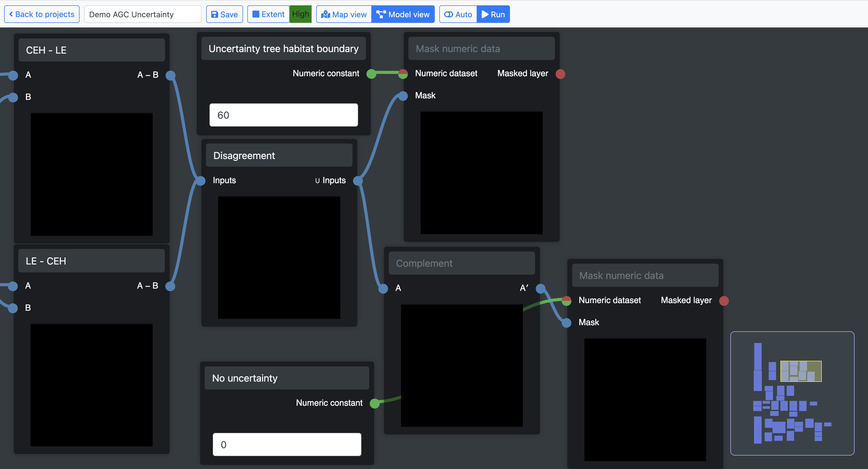This screenshot has width=868, height=469.
Task: Click the Mask input socket of top Mask node
Action: (x=403, y=96)
